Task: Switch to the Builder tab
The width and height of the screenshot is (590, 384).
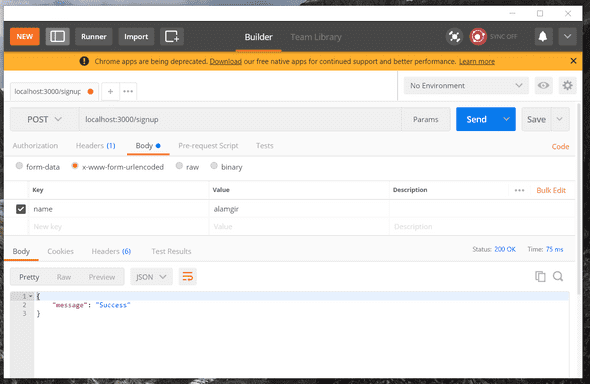Action: (x=259, y=37)
